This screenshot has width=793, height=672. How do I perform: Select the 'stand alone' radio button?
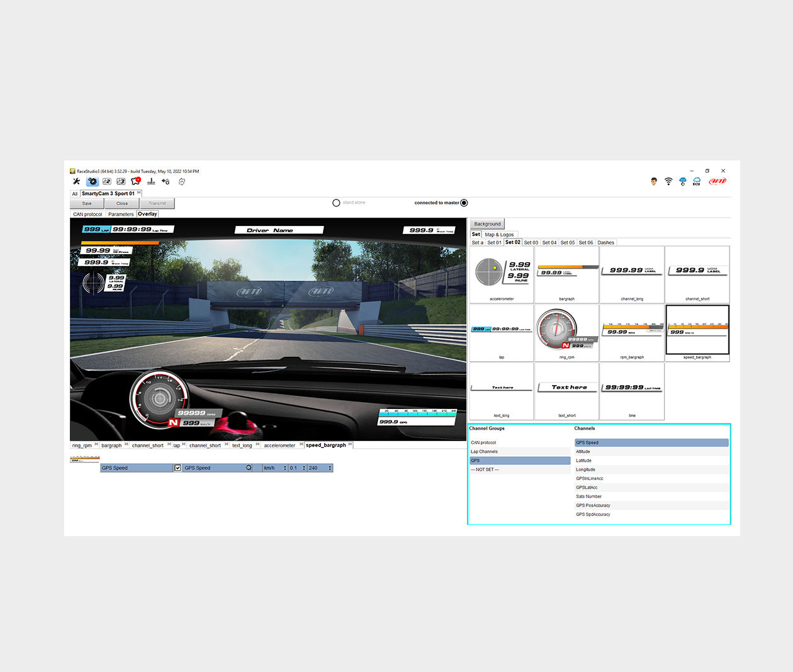tap(336, 203)
